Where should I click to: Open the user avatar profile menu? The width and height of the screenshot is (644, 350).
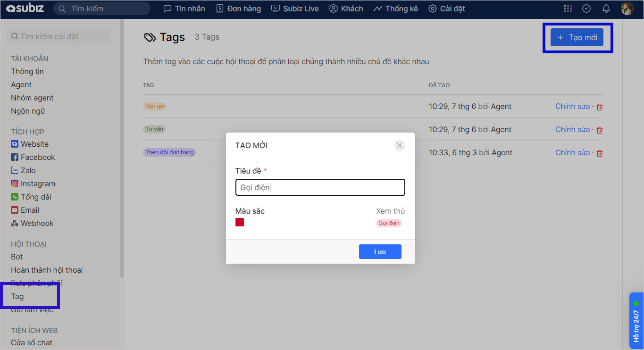[627, 9]
